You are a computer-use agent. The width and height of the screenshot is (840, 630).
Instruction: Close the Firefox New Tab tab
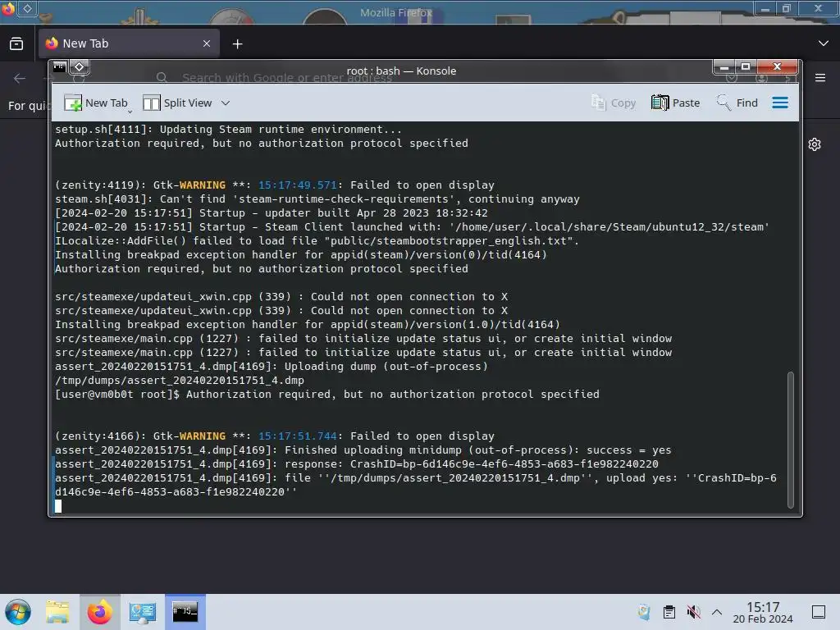pyautogui.click(x=207, y=43)
